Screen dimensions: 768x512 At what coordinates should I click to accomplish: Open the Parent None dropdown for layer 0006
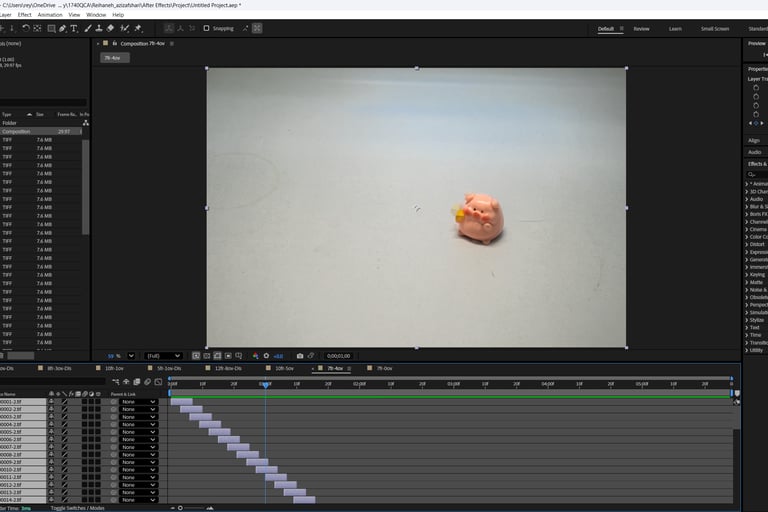(x=139, y=439)
